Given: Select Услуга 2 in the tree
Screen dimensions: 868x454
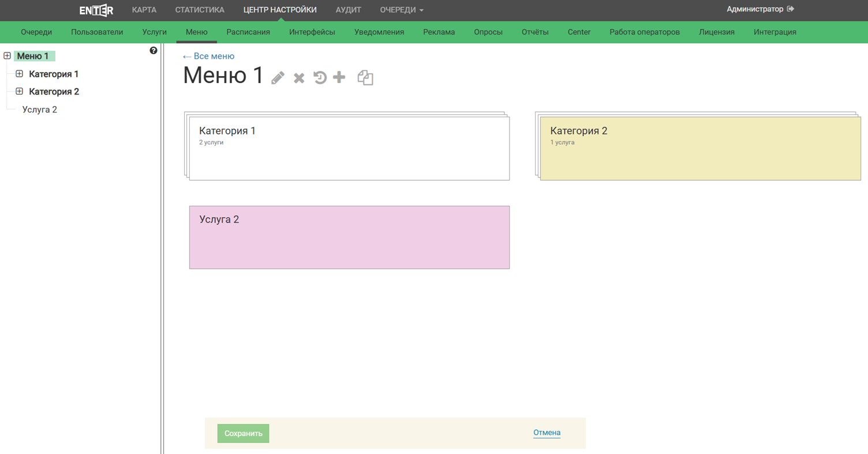Looking at the screenshot, I should (x=40, y=110).
